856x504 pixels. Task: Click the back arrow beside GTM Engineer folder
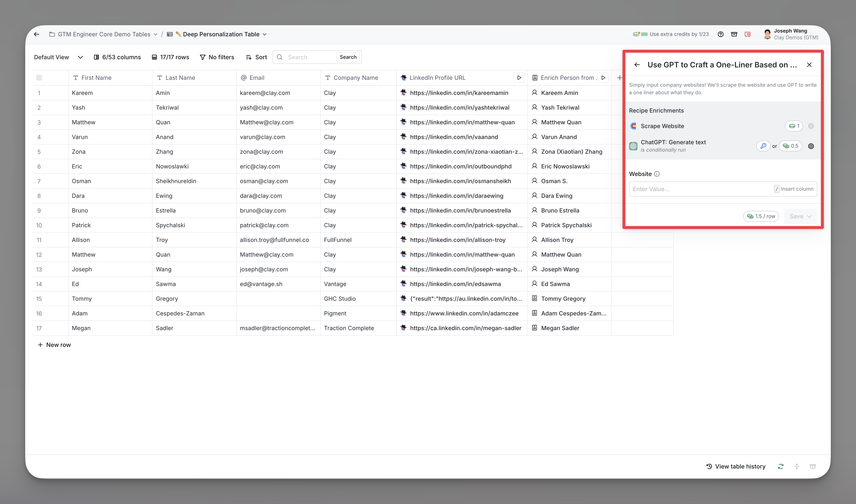pyautogui.click(x=37, y=34)
